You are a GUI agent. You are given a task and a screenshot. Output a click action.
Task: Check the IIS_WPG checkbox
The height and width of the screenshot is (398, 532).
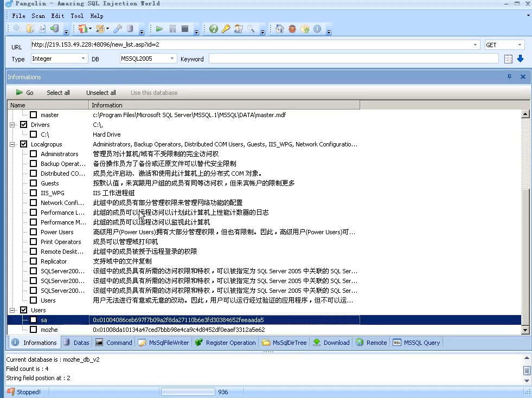click(x=34, y=192)
